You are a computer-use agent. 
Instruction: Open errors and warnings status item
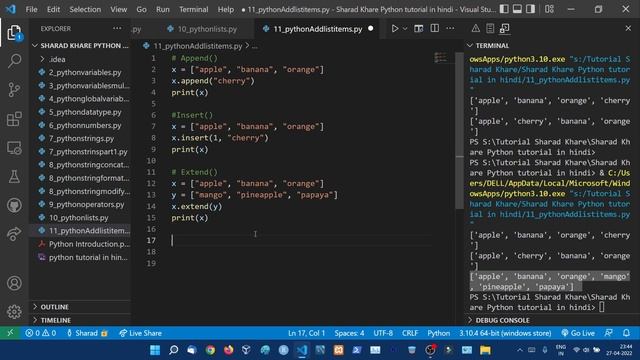pyautogui.click(x=40, y=333)
